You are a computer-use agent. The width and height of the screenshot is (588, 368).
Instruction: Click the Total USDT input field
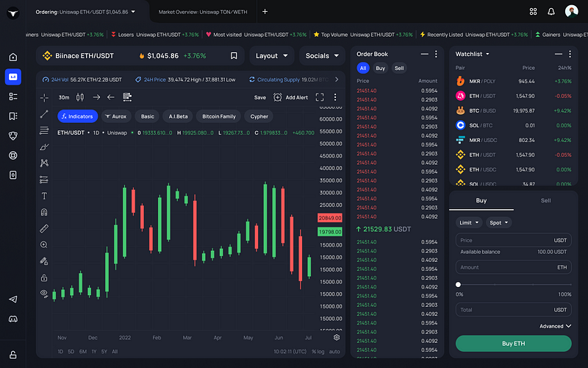[x=513, y=310]
